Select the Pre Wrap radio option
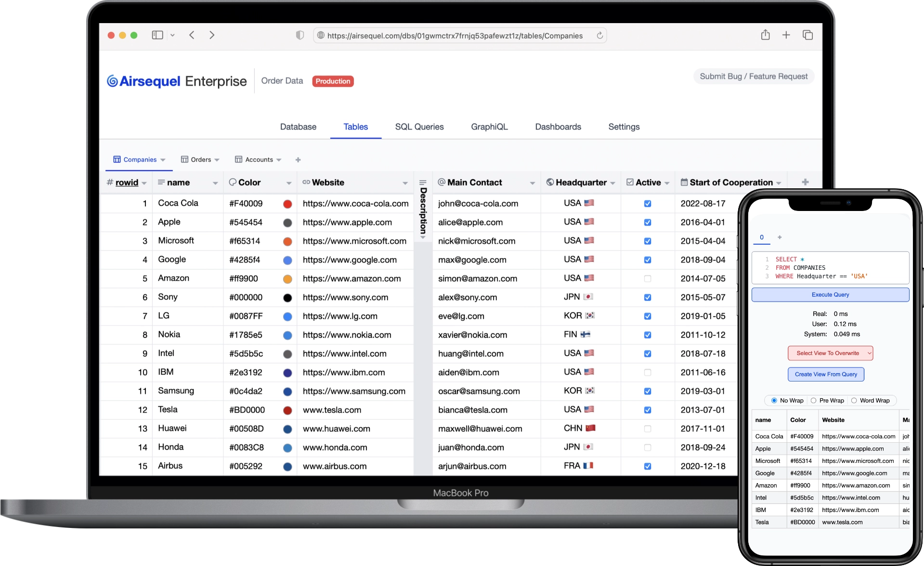 [814, 401]
